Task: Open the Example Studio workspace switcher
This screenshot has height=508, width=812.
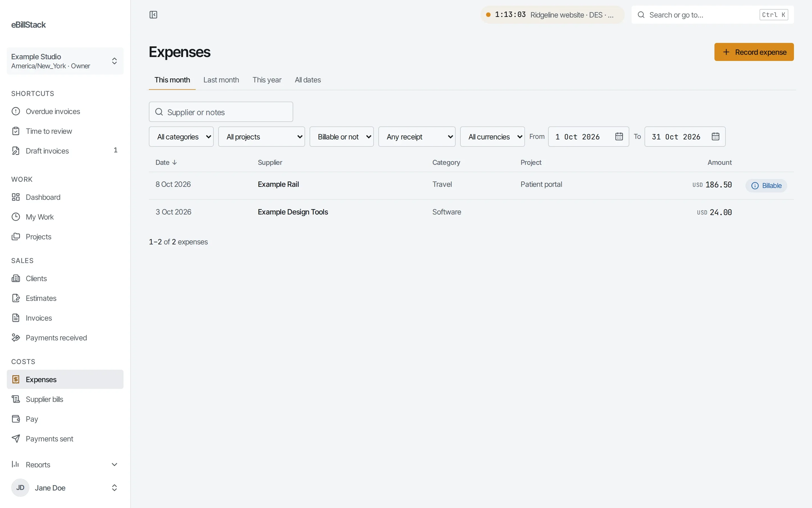Action: tap(65, 61)
